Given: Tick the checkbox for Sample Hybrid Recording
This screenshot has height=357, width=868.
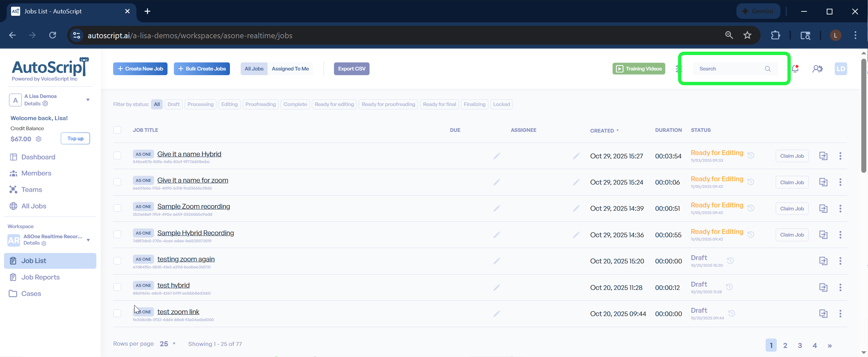Looking at the screenshot, I should click(x=117, y=235).
